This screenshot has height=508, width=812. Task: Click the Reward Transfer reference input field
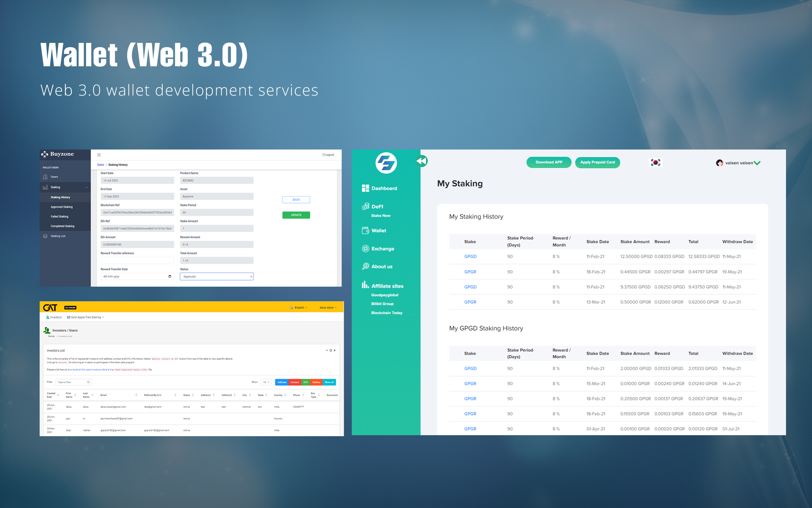137,260
